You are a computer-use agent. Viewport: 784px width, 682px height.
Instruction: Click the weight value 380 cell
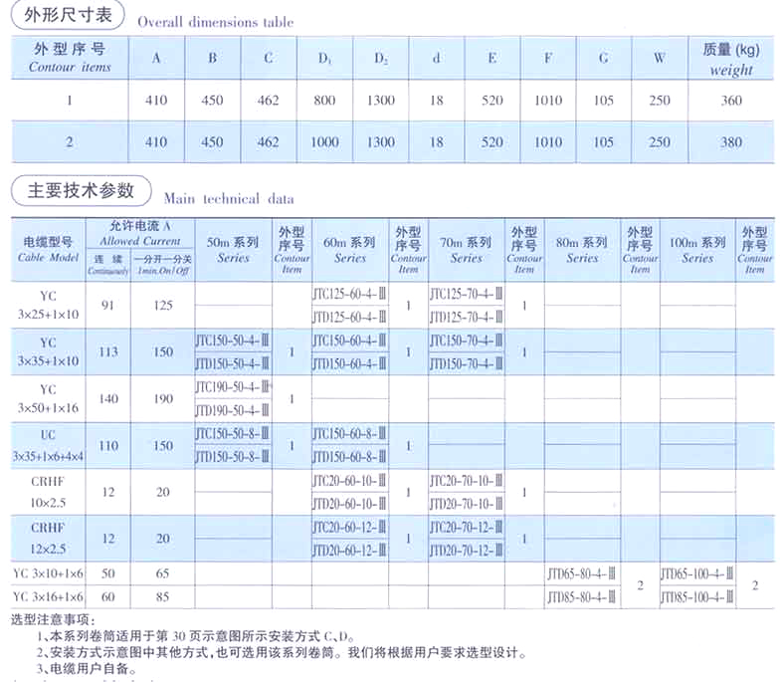coord(730,142)
